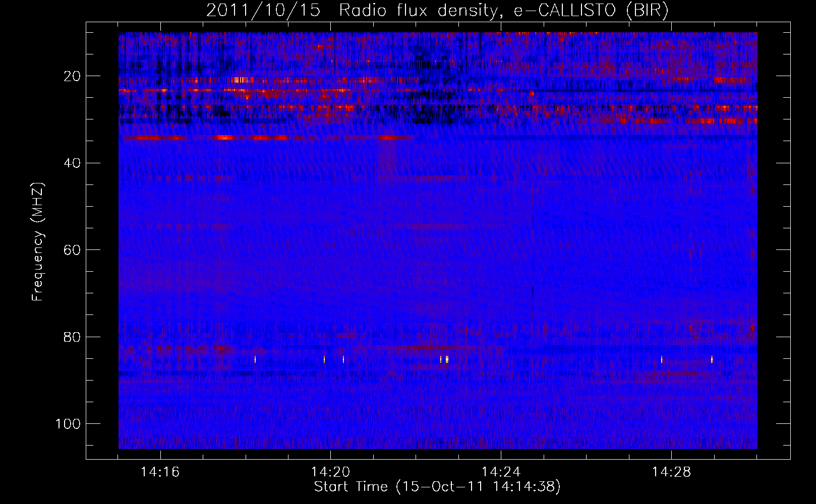Viewport: 816px width, 504px height.
Task: Click the 20 frequency tick label
Action: (x=72, y=76)
